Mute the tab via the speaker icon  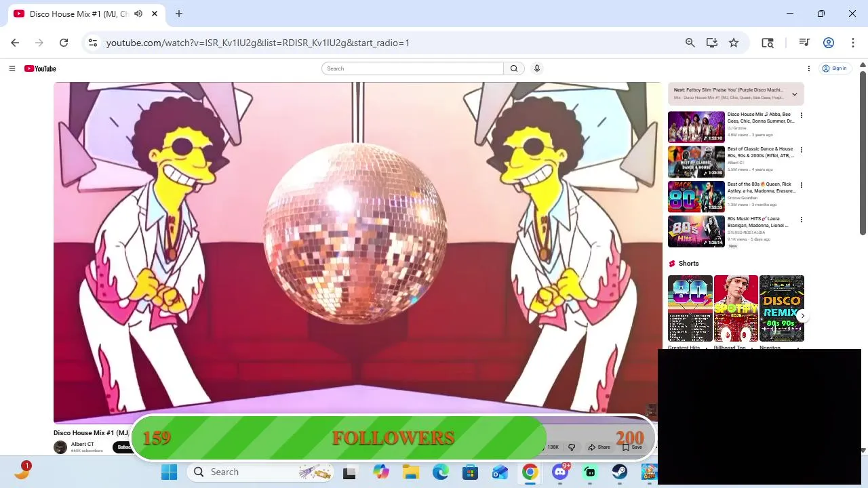[138, 14]
